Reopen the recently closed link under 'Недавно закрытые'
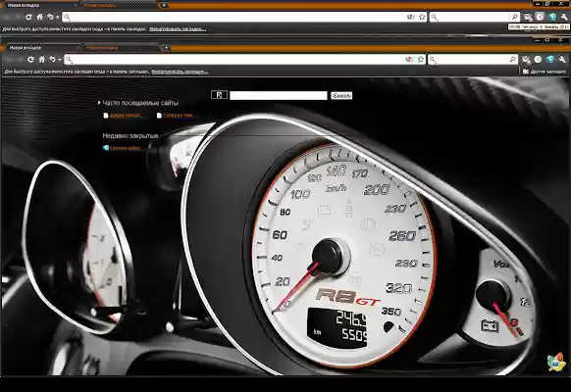This screenshot has width=571, height=392. coord(123,148)
